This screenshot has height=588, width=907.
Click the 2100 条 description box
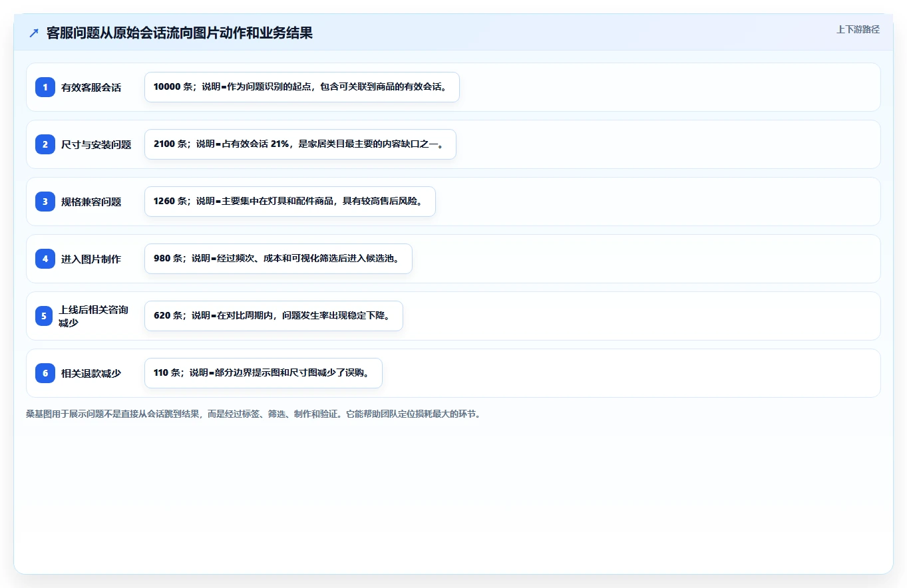tap(300, 144)
